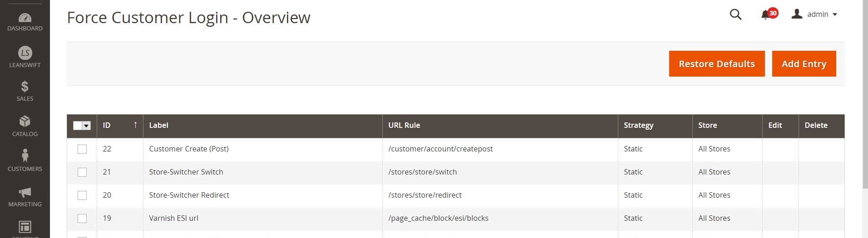Click the Add Entry button

804,64
